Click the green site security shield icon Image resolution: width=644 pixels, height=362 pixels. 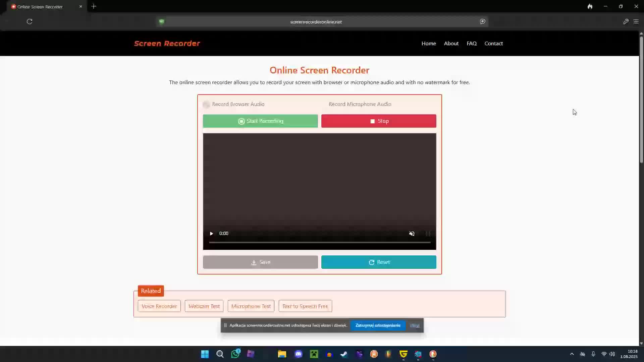[162, 21]
